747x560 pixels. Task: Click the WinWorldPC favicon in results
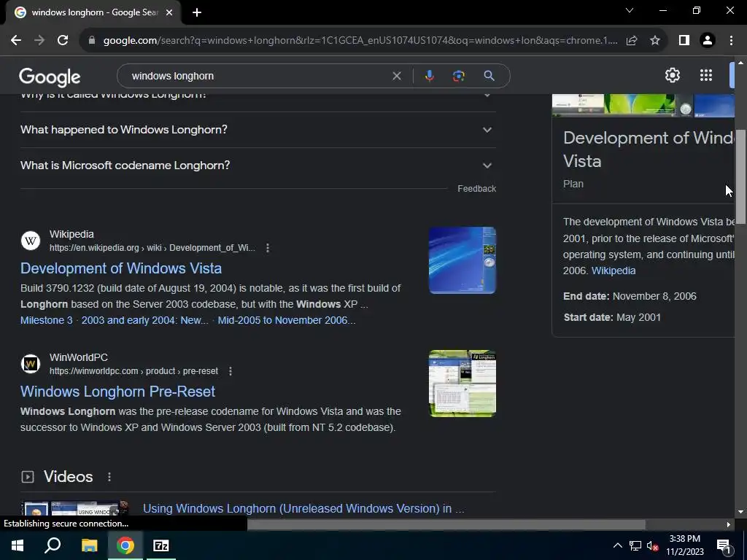(31, 364)
